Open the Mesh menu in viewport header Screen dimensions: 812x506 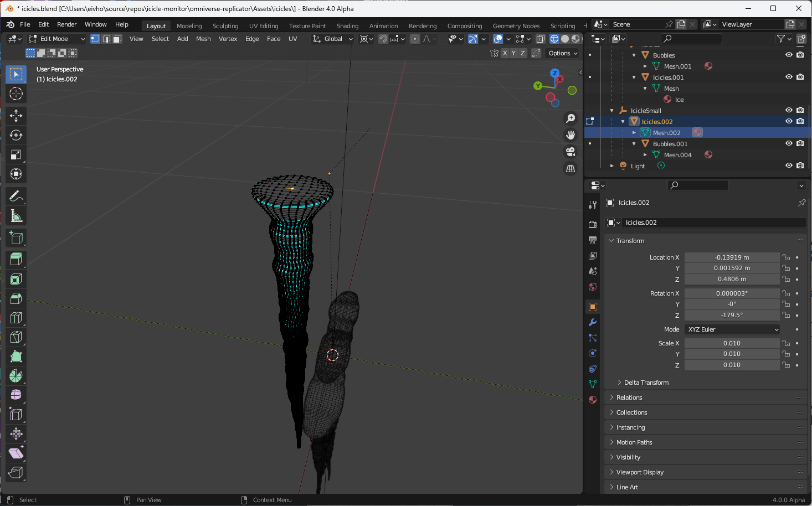(203, 39)
